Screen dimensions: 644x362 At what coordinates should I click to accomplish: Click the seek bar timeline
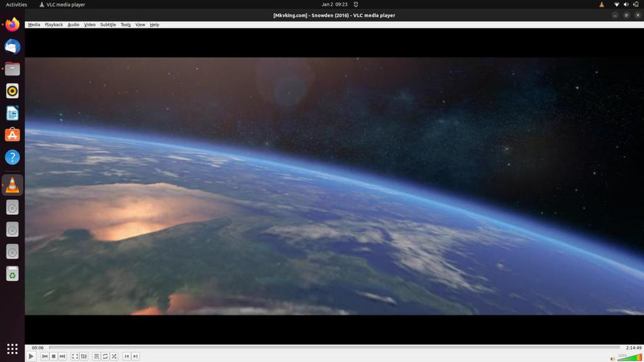click(335, 348)
